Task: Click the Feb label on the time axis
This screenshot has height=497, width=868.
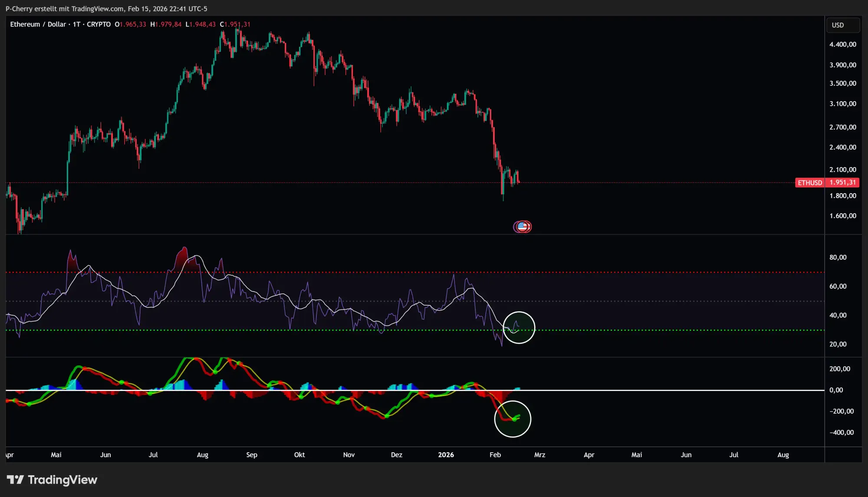Action: click(x=495, y=455)
